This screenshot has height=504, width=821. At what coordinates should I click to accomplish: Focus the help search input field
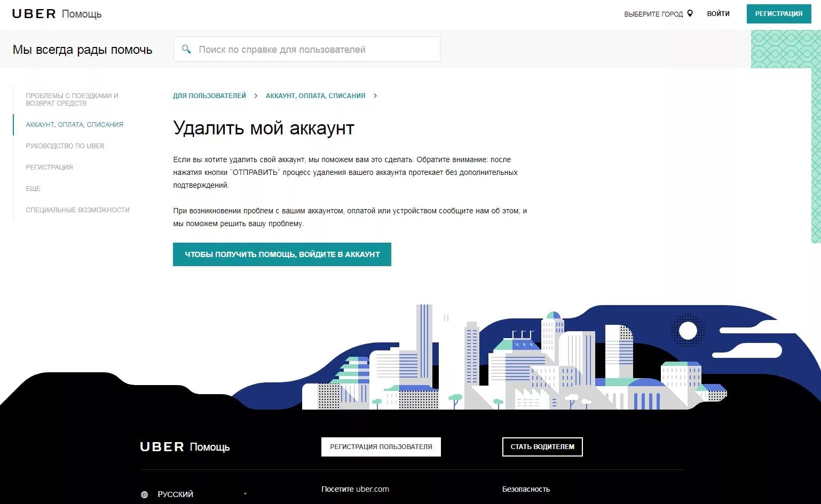pyautogui.click(x=307, y=49)
